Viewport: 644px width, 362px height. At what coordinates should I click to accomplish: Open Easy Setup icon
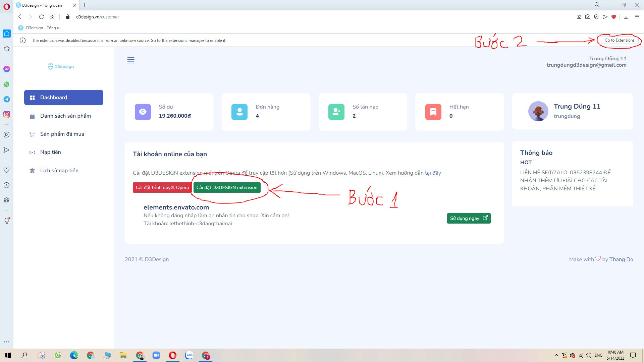click(x=637, y=17)
